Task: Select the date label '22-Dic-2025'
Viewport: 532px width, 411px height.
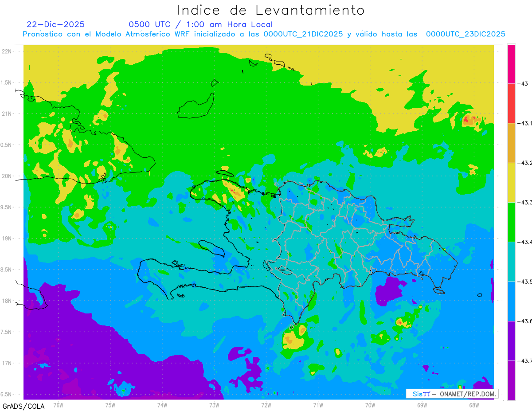Action: [55, 24]
